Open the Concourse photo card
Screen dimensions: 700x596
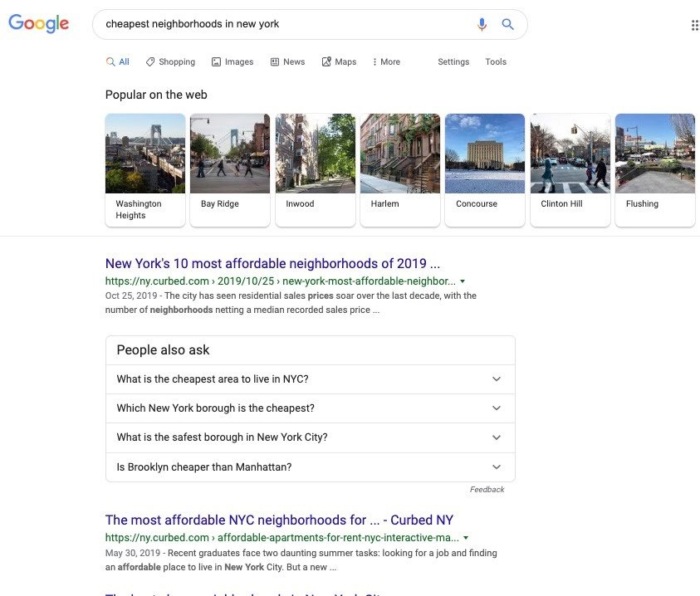click(485, 170)
